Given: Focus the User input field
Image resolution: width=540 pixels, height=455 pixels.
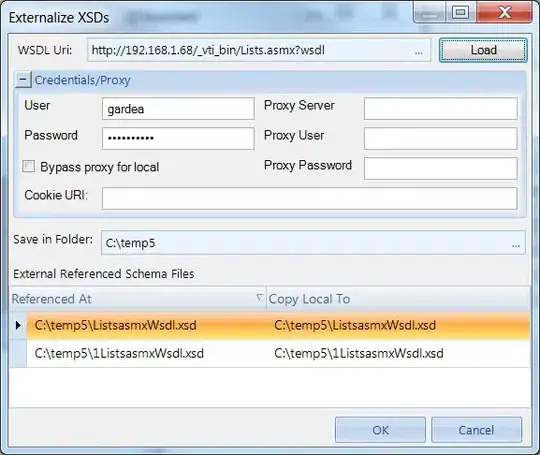Looking at the screenshot, I should coord(178,109).
